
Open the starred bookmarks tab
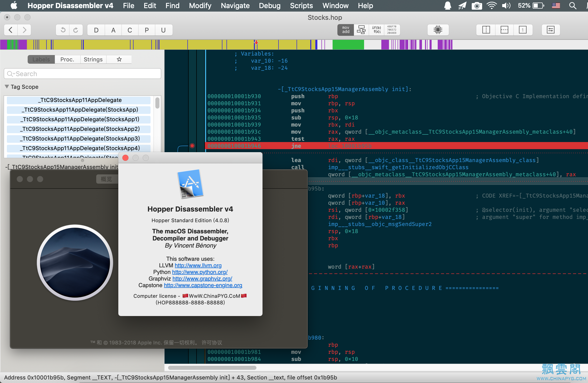(x=119, y=59)
